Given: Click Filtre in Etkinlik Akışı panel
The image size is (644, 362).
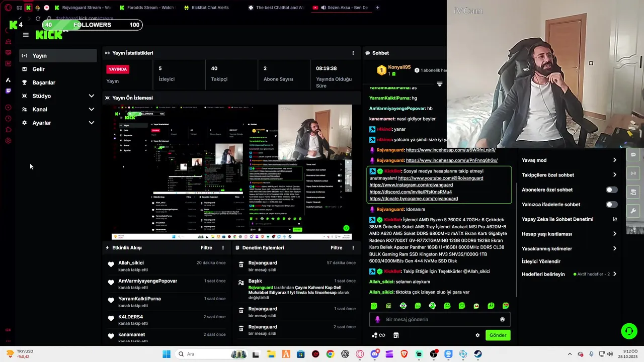Looking at the screenshot, I should coord(206,248).
